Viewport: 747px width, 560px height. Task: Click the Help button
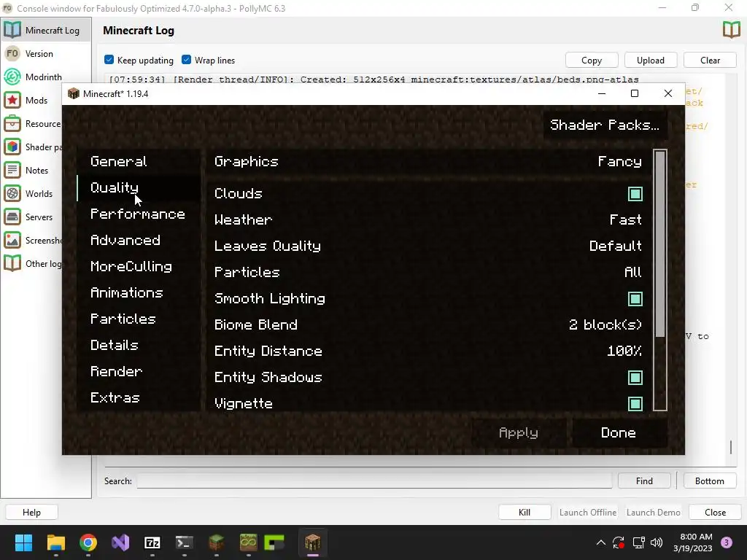click(31, 513)
